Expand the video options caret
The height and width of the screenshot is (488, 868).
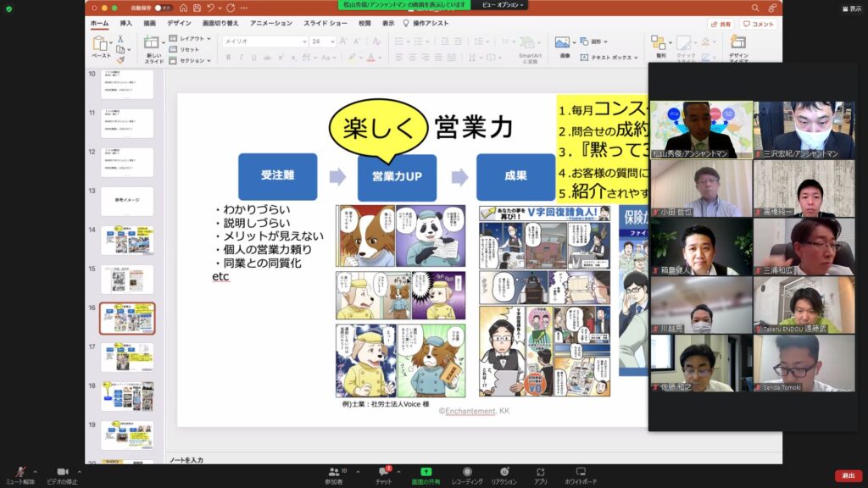pos(79,472)
